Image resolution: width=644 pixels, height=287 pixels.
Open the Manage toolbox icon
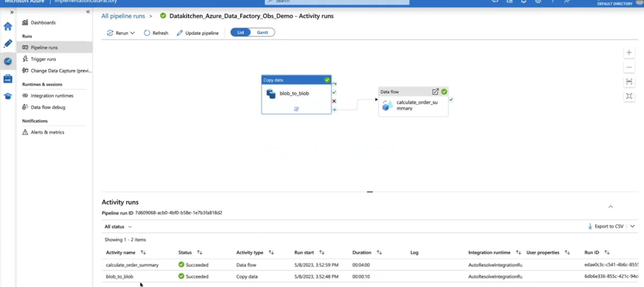pyautogui.click(x=8, y=79)
